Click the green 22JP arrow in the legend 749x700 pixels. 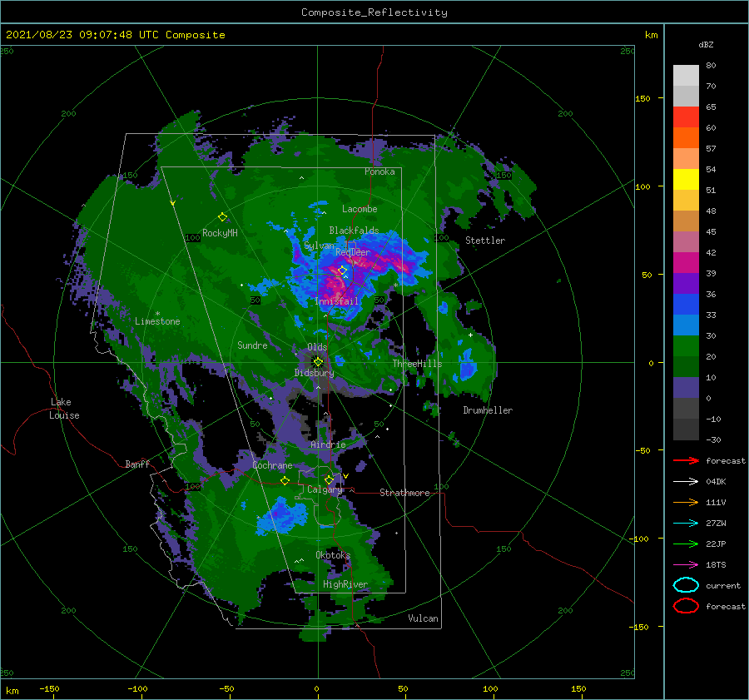pyautogui.click(x=686, y=544)
